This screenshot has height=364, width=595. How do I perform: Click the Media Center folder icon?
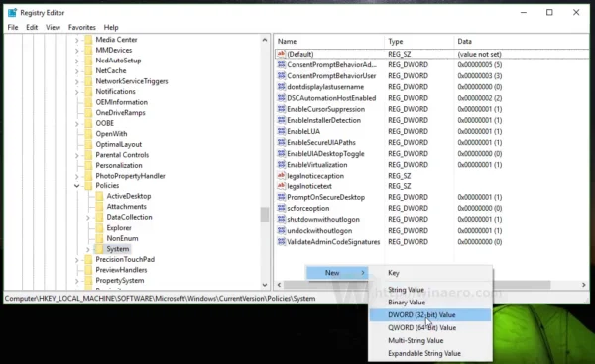click(x=88, y=40)
